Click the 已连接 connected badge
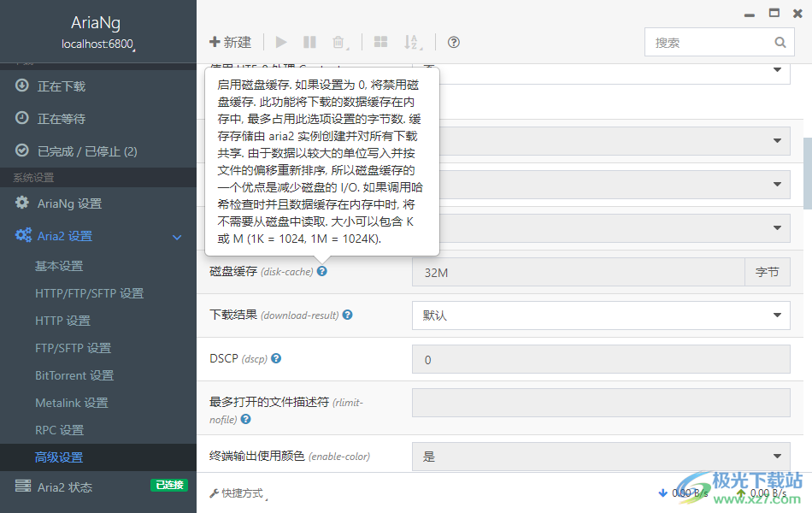Image resolution: width=812 pixels, height=513 pixels. pyautogui.click(x=169, y=485)
